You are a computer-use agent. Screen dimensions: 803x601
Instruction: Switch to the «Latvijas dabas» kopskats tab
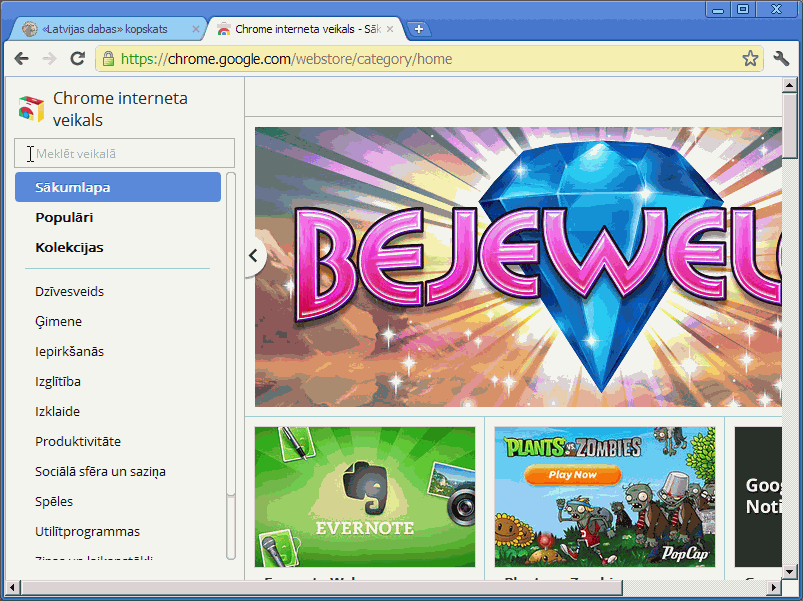(105, 29)
